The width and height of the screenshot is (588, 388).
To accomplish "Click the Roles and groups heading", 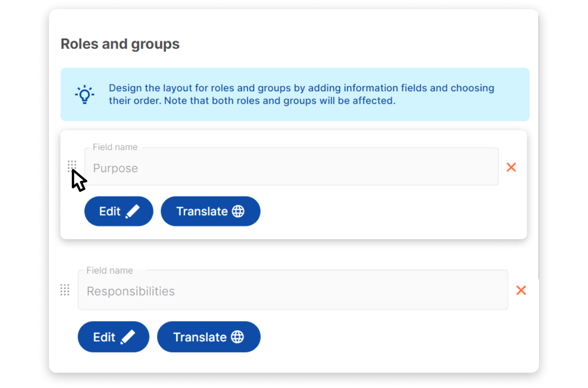I will pyautogui.click(x=120, y=44).
